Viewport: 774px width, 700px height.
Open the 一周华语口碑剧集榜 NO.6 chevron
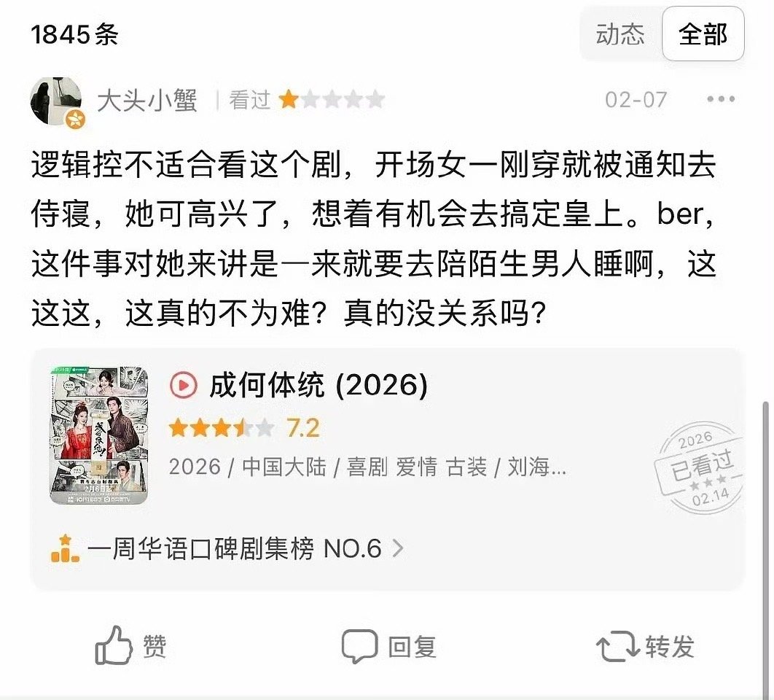point(398,548)
